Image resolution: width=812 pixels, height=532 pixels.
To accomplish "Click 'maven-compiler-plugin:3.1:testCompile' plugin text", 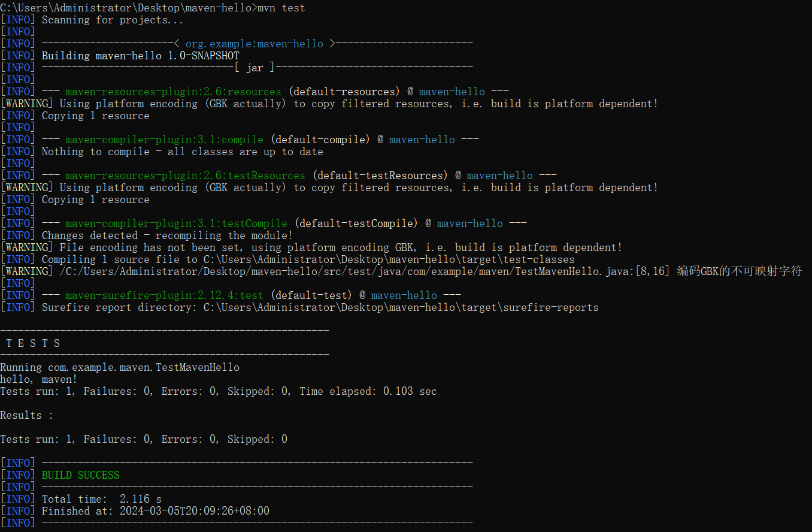I will pyautogui.click(x=177, y=223).
